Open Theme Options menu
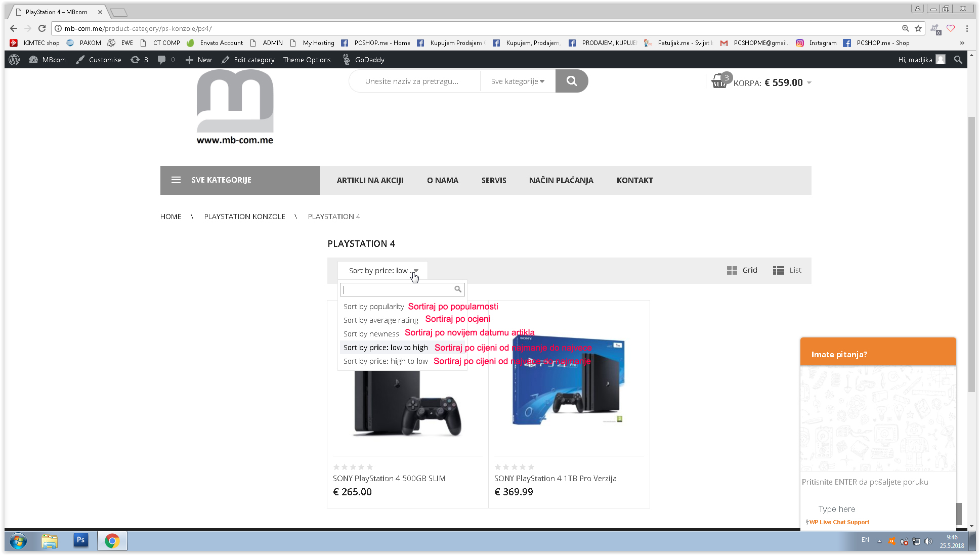Screen dimensions: 980x555 (307, 60)
